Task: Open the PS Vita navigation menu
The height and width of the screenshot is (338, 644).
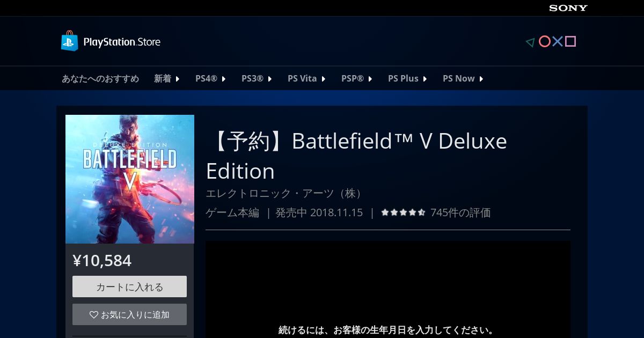Action: point(306,79)
